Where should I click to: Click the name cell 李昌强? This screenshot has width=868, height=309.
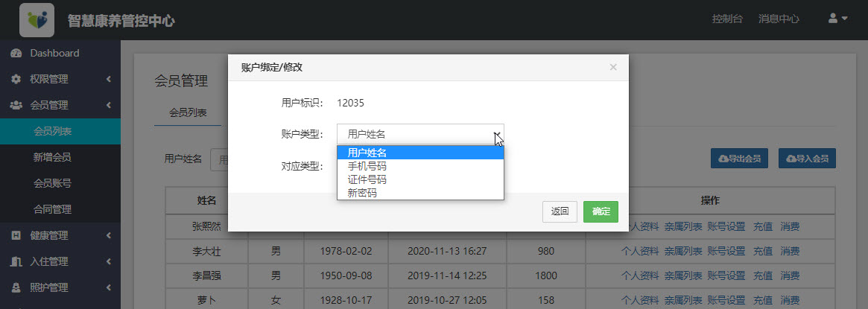tap(206, 275)
